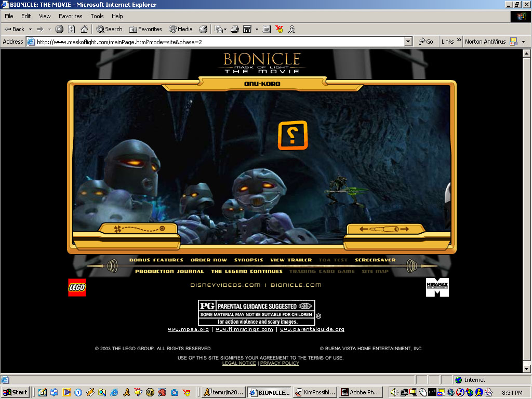The image size is (532, 399).
Task: Open the address bar dropdown arrow
Action: tap(408, 42)
